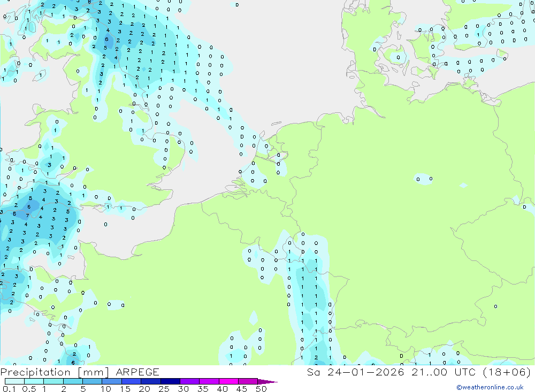This screenshot has height=392, width=535.
Task: Click the over-50 mm arrow tip of the legend
Action: (267, 382)
